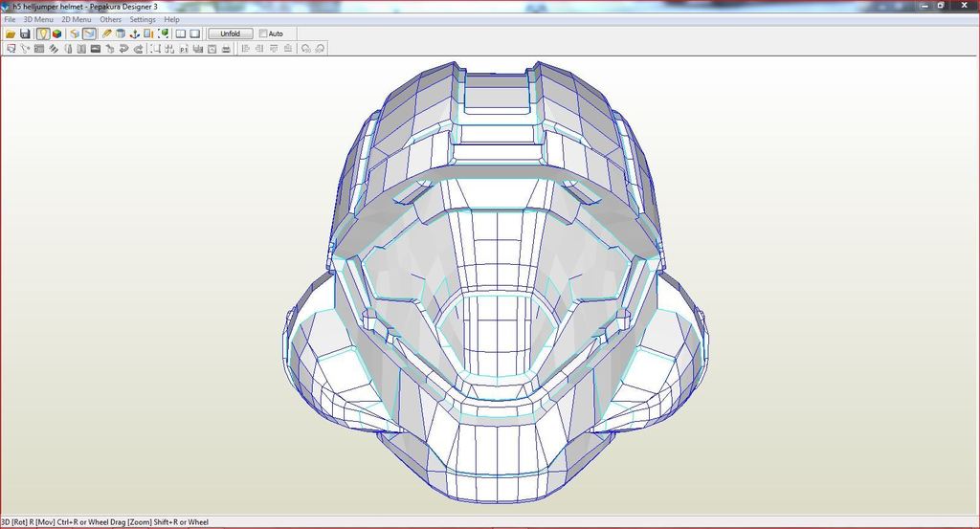Viewport: 980px width, 529px height.
Task: Save the project using the floppy disk icon
Action: click(x=25, y=33)
